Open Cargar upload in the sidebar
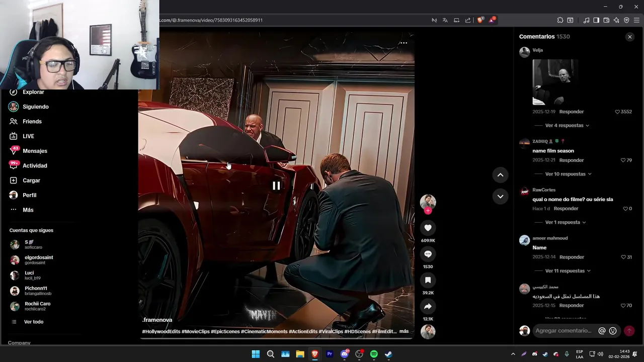 click(25, 180)
